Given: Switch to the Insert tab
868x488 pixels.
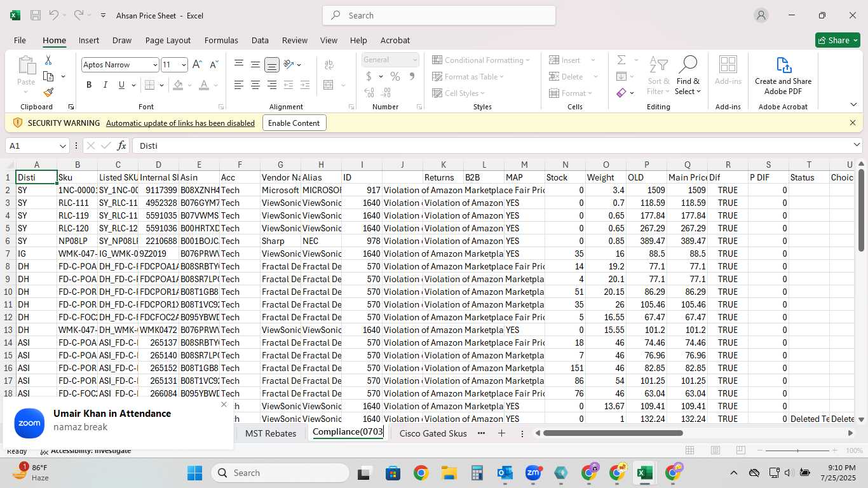Looking at the screenshot, I should (89, 40).
